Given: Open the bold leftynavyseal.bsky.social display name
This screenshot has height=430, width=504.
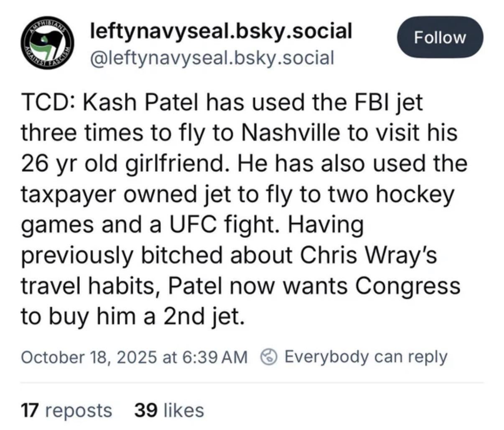Looking at the screenshot, I should (x=221, y=31).
